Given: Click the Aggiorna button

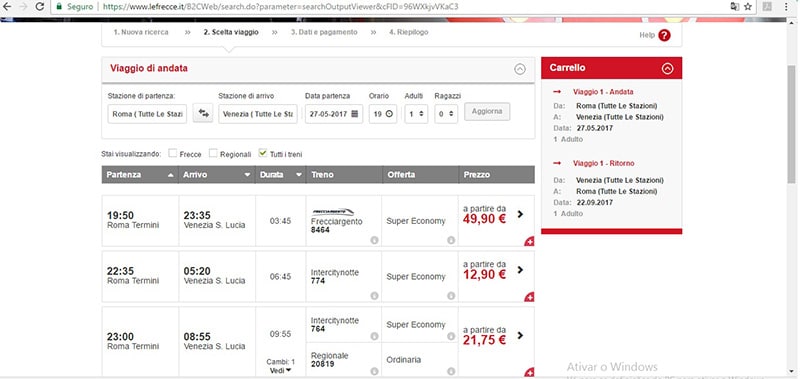Looking at the screenshot, I should (487, 111).
